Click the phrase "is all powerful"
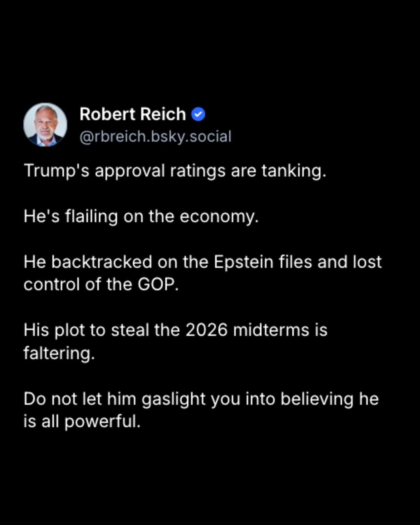The width and height of the screenshot is (420, 525). pos(82,422)
